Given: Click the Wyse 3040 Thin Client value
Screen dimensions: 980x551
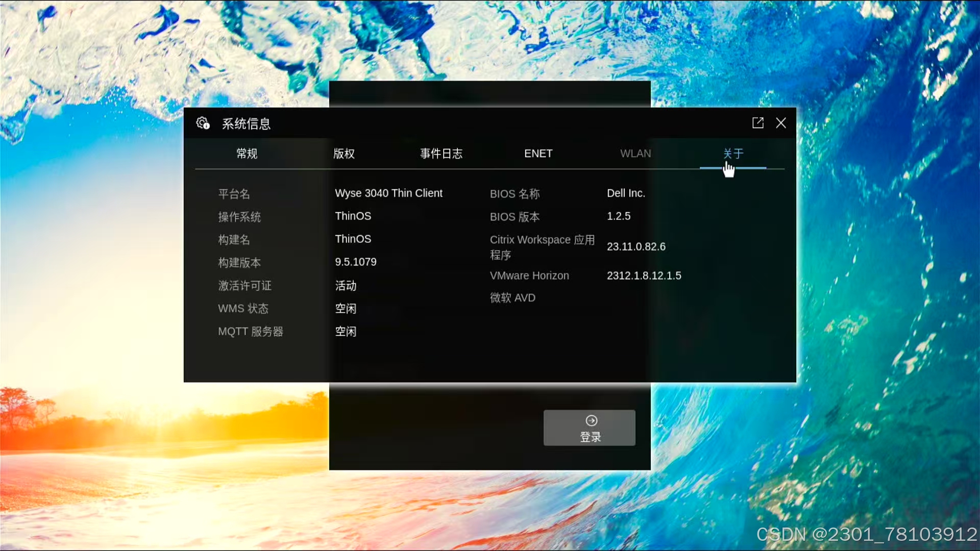Looking at the screenshot, I should coord(388,193).
